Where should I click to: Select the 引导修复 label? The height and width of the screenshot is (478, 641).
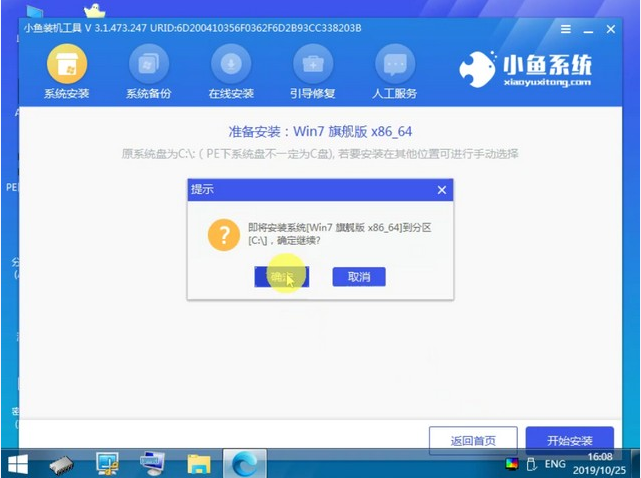pos(313,94)
